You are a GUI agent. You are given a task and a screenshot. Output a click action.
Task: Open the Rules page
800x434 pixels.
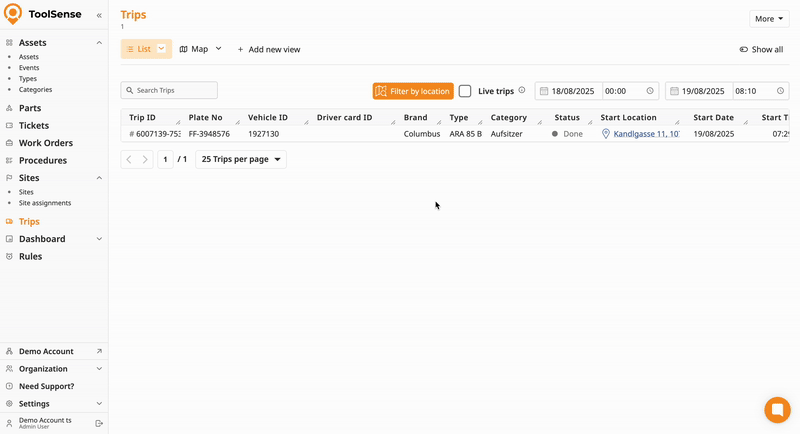(x=30, y=257)
